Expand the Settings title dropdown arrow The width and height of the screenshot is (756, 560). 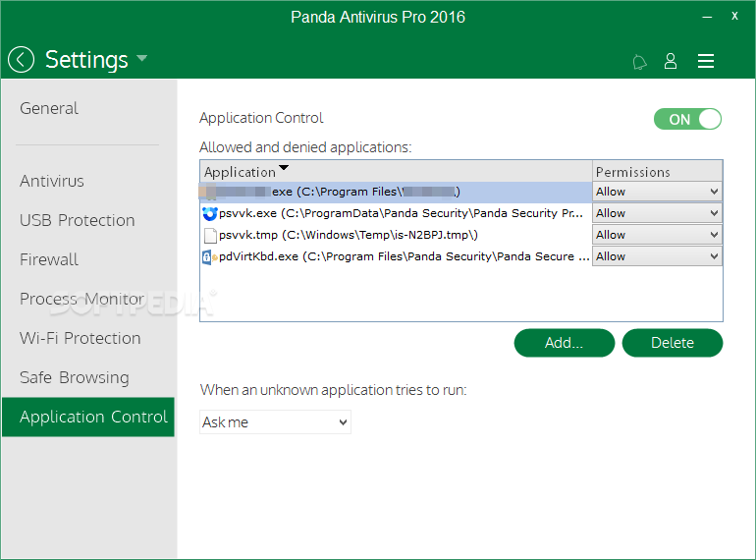tap(141, 58)
